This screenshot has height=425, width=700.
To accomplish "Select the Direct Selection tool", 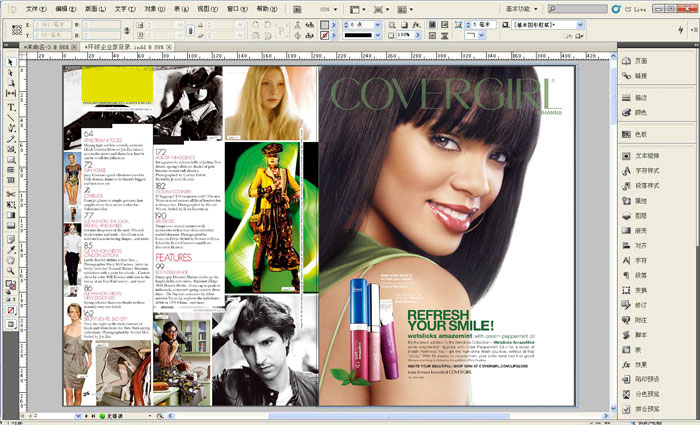I will 10,73.
